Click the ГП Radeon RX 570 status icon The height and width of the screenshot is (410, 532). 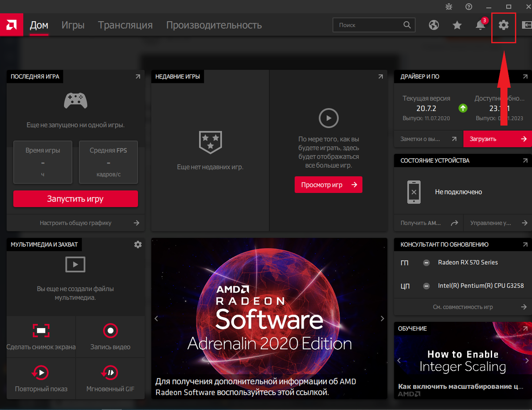pyautogui.click(x=426, y=263)
